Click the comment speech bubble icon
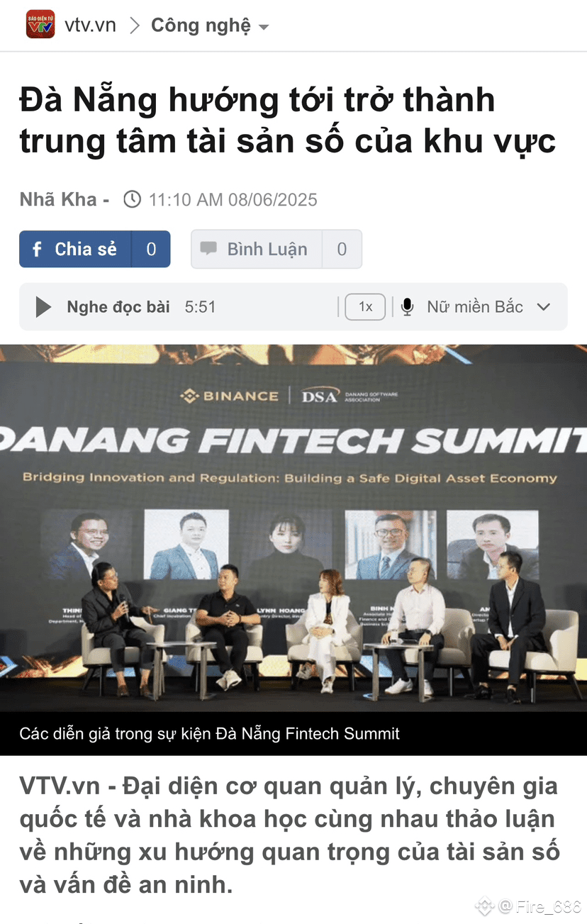 (x=208, y=249)
